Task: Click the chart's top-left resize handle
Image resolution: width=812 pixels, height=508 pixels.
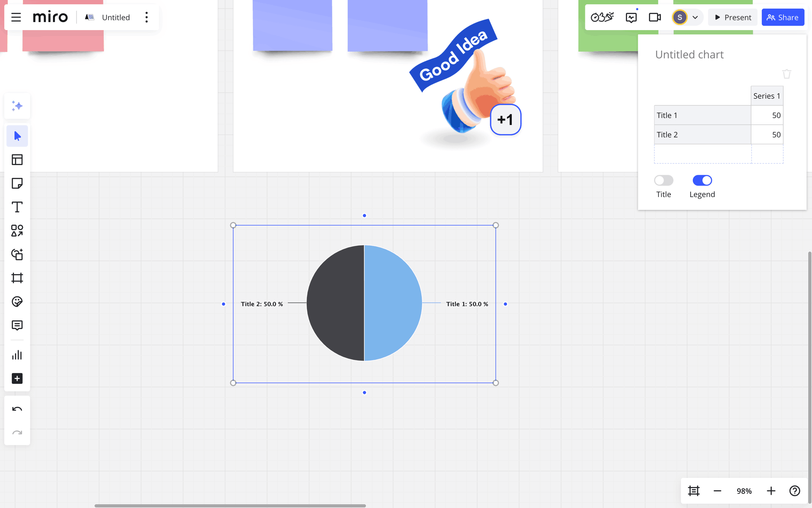Action: coord(233,225)
